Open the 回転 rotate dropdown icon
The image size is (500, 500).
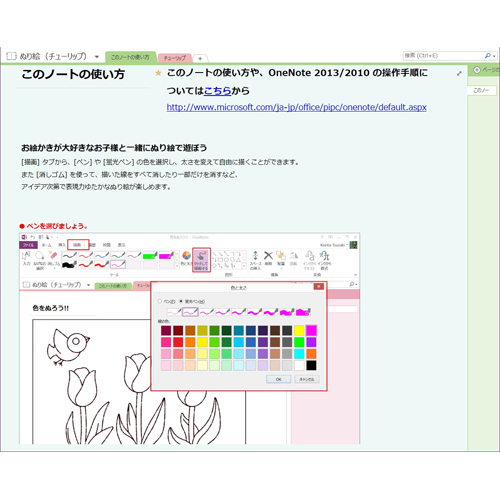pyautogui.click(x=294, y=256)
